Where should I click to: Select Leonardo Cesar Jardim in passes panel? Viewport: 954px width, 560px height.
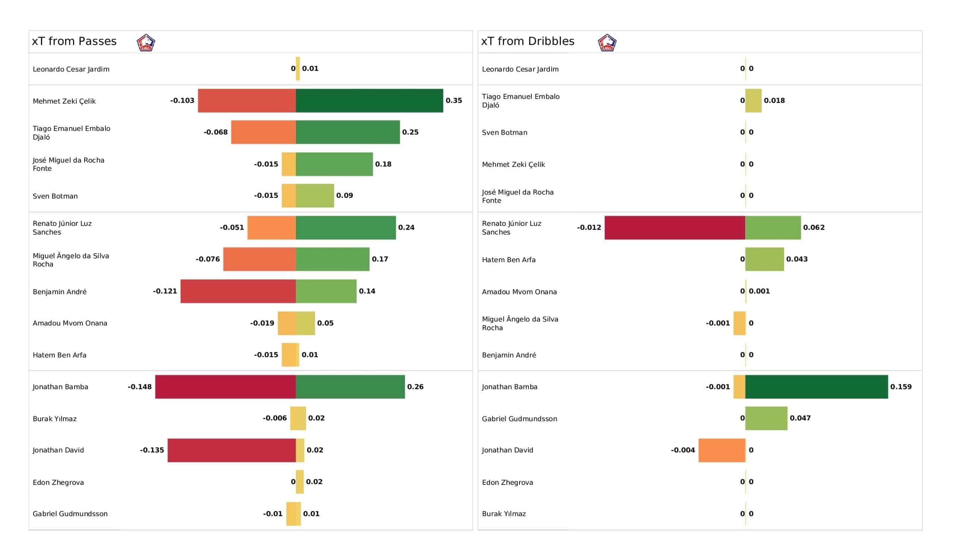click(x=71, y=69)
